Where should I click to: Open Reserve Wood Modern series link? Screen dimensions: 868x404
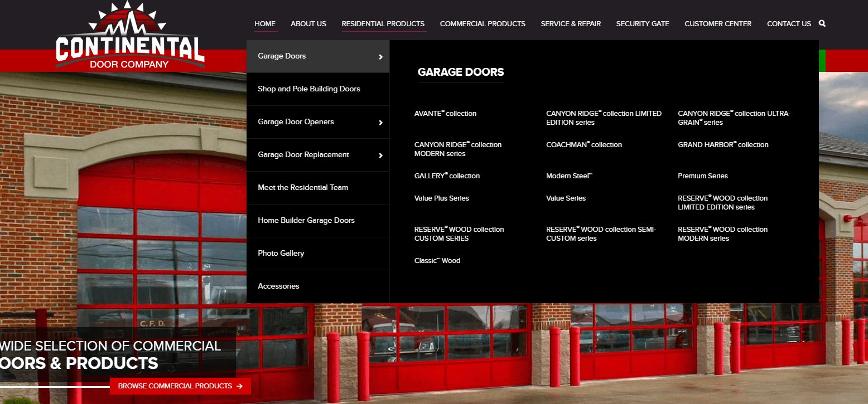pyautogui.click(x=722, y=234)
